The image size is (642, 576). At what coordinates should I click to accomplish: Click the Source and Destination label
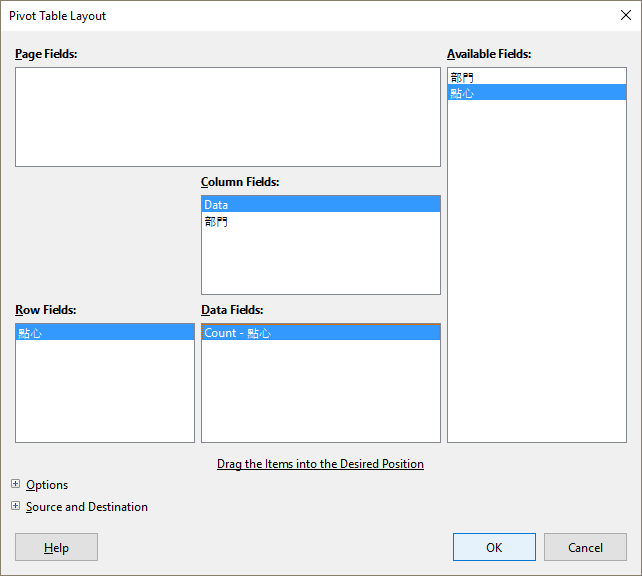(x=87, y=507)
